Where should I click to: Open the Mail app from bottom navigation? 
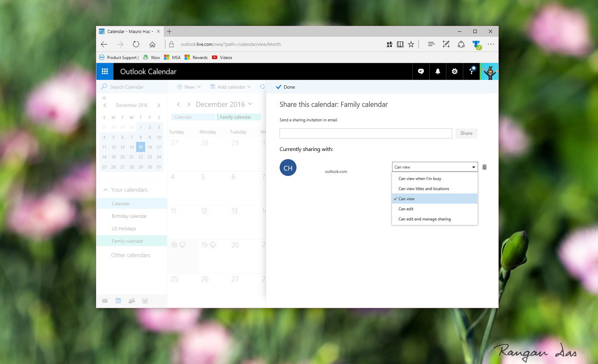point(105,300)
